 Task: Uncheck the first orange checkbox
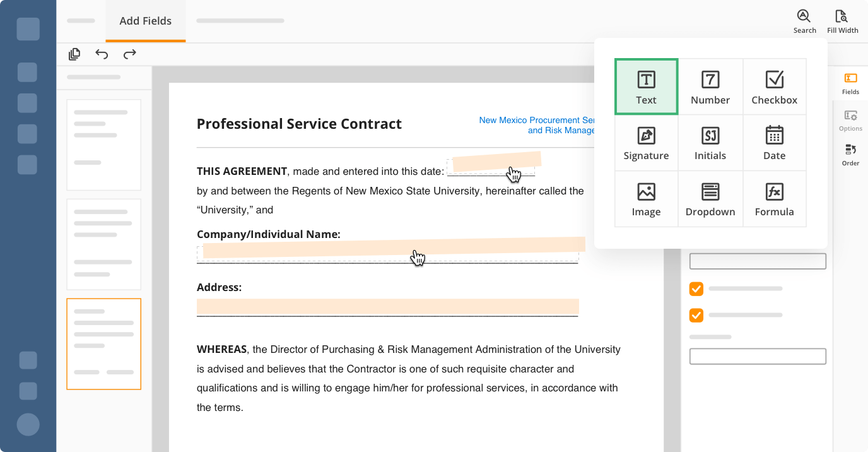point(696,288)
